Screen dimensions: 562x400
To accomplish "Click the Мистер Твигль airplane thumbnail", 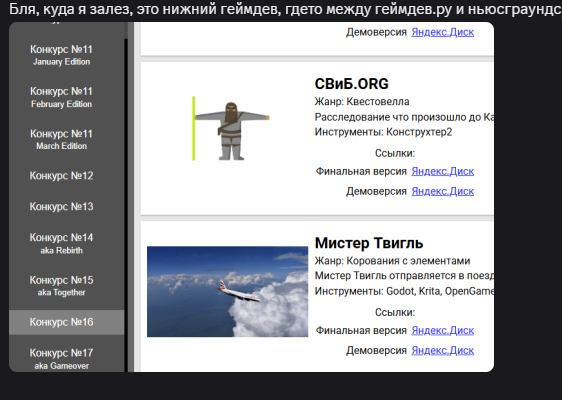I will (x=227, y=291).
